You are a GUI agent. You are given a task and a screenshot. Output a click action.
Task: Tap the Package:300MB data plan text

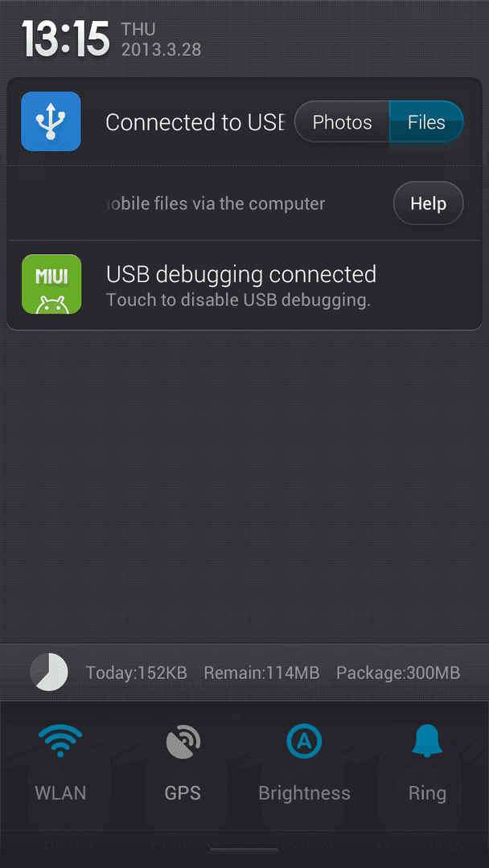pyautogui.click(x=398, y=674)
